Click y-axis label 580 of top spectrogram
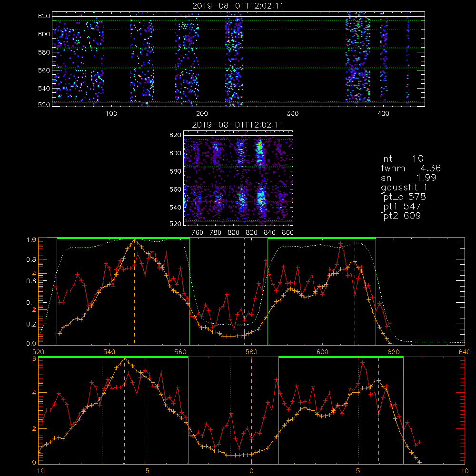The height and width of the screenshot is (476, 476). coord(44,52)
